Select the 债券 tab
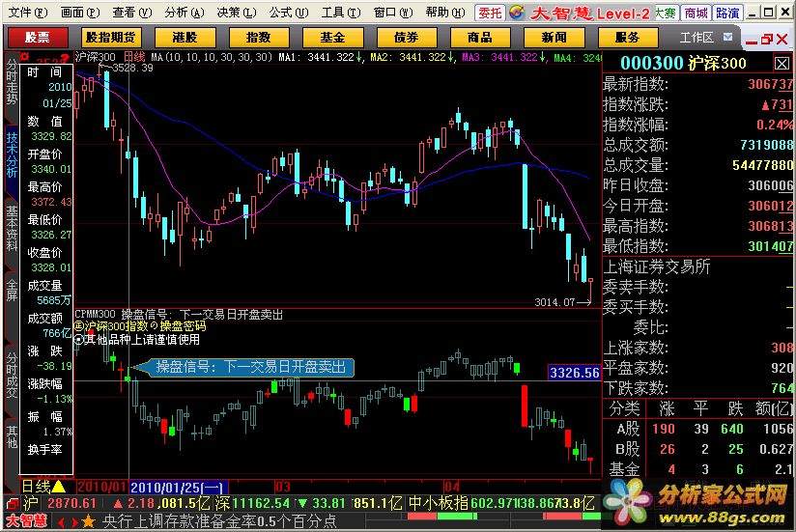This screenshot has width=796, height=532. 407,37
